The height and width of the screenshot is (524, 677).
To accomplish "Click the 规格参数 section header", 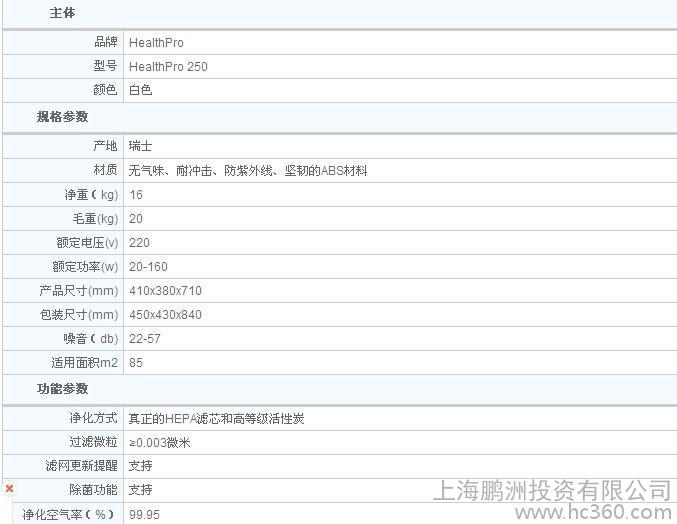I will coord(62,116).
